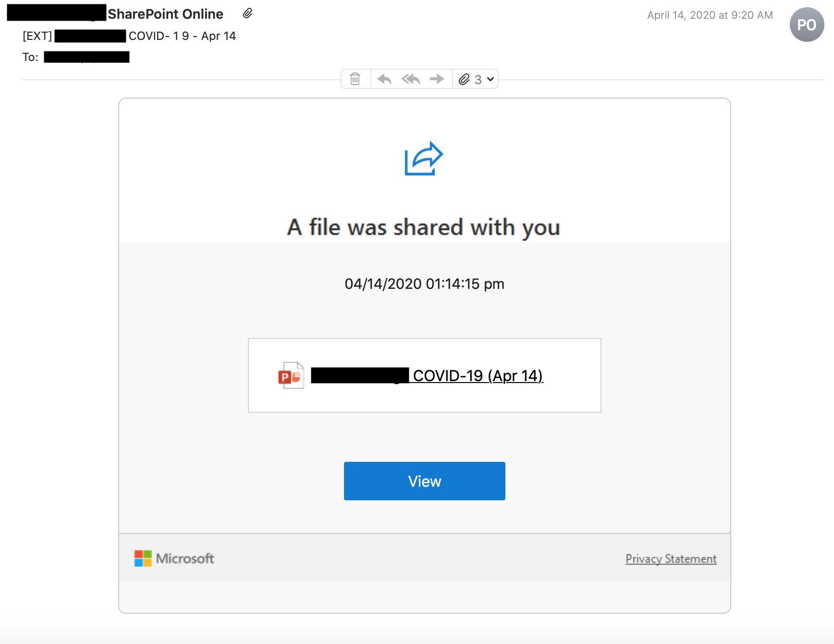
Task: Click the PowerPoint file icon
Action: [x=291, y=375]
